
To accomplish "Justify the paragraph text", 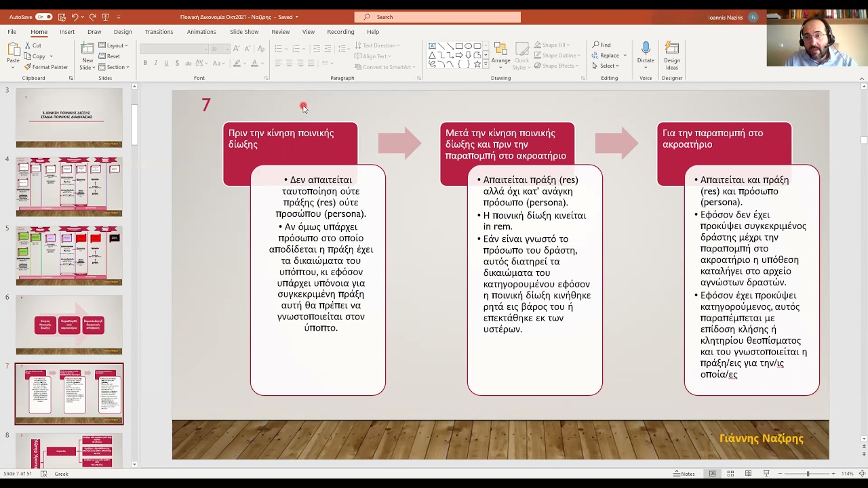I will tap(311, 63).
